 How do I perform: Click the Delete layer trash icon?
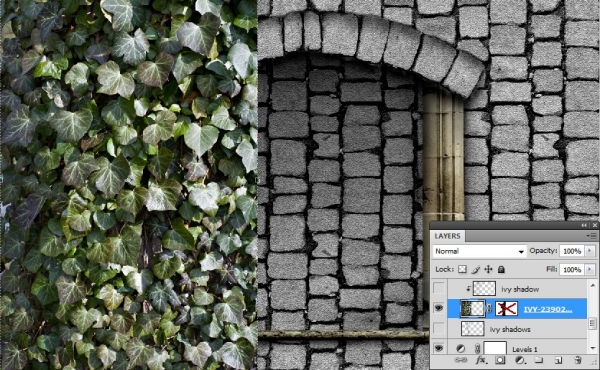[578, 360]
